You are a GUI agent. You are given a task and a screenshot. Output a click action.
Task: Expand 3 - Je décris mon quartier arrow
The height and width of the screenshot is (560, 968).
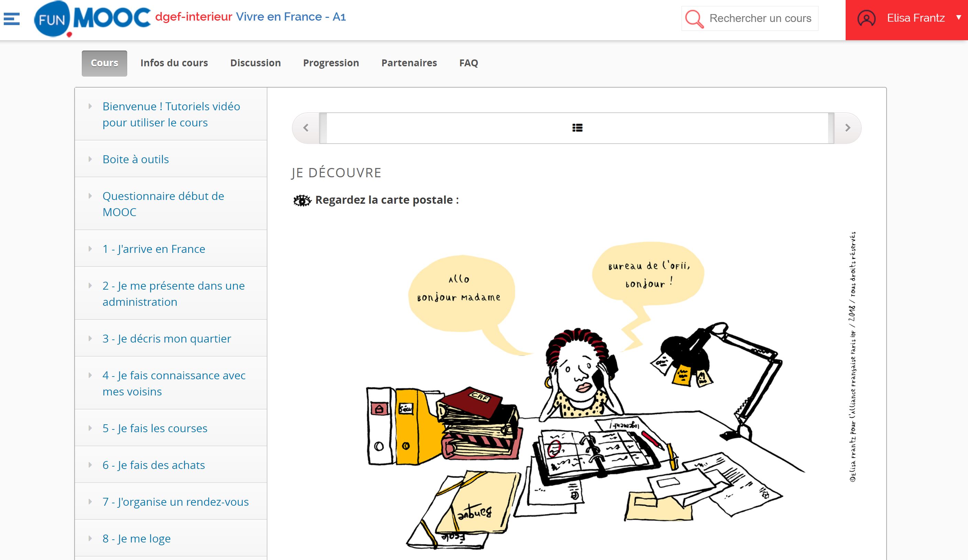90,338
